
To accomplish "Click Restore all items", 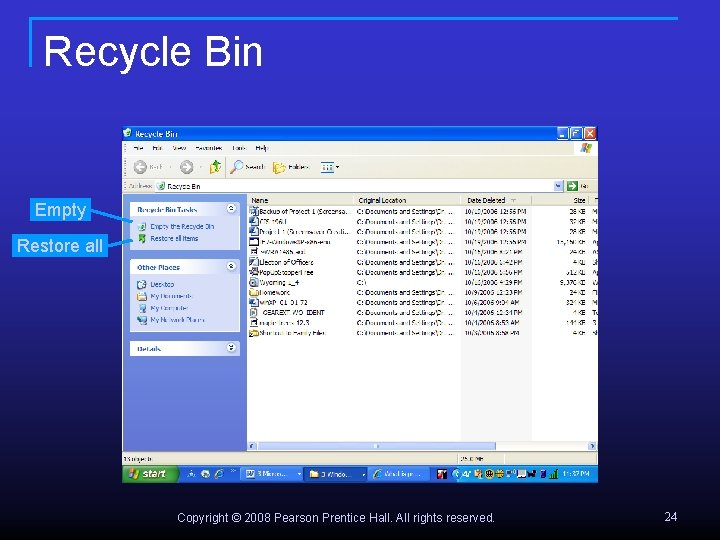I will [174, 238].
